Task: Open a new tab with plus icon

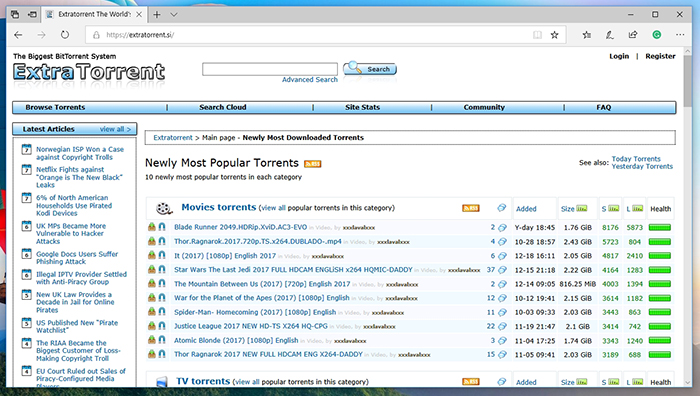Action: pos(157,15)
